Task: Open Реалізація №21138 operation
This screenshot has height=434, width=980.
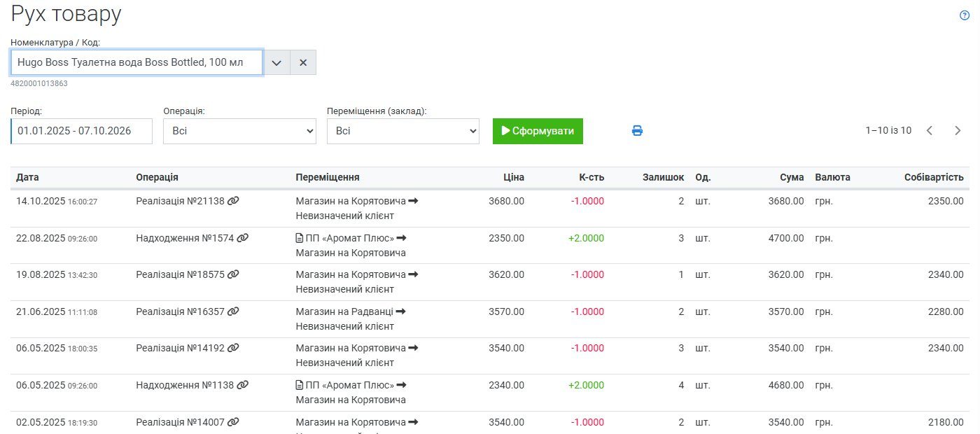Action: point(181,201)
